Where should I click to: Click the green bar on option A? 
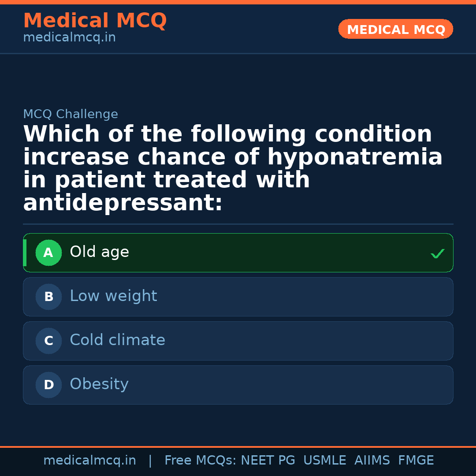click(x=25, y=253)
